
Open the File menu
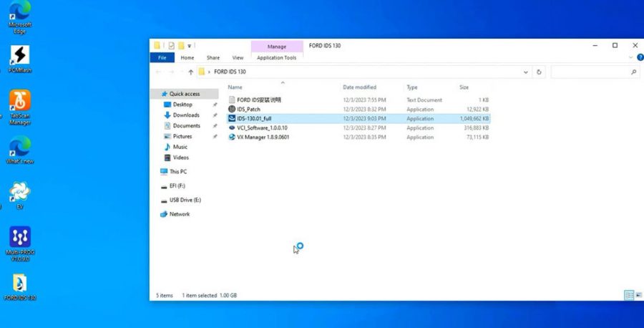pyautogui.click(x=162, y=57)
